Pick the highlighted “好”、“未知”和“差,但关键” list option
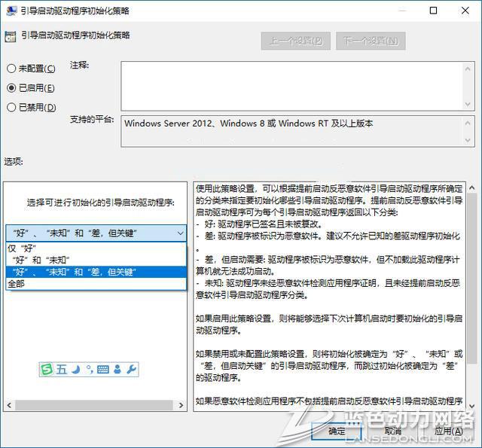The height and width of the screenshot is (448, 482). point(74,272)
